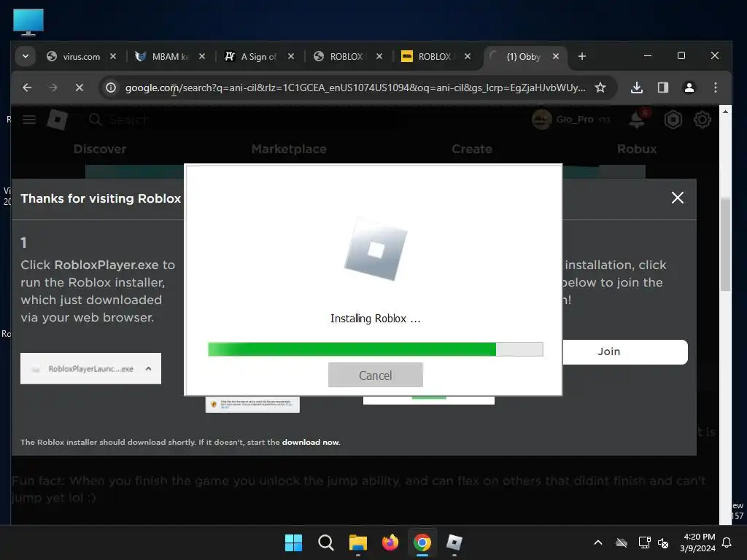Close the virus.com tab
Screen dimensions: 747x560
pyautogui.click(x=113, y=56)
